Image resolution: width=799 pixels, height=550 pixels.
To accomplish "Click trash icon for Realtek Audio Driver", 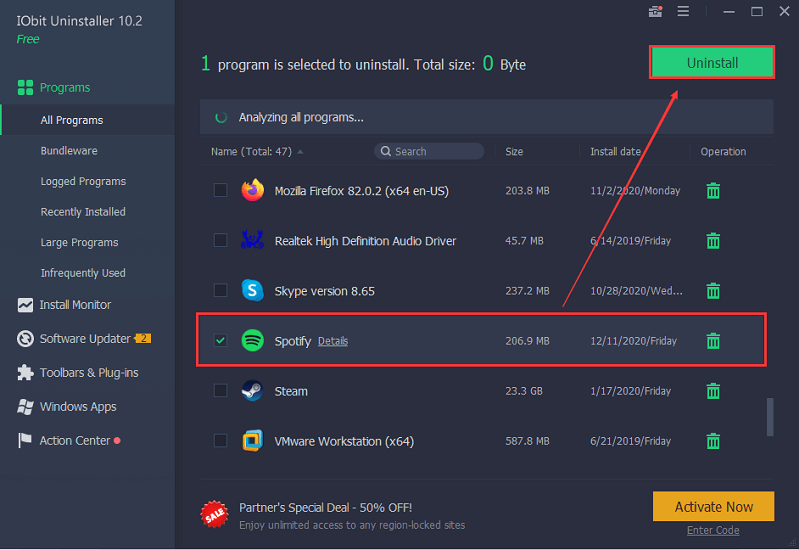I will pos(713,241).
